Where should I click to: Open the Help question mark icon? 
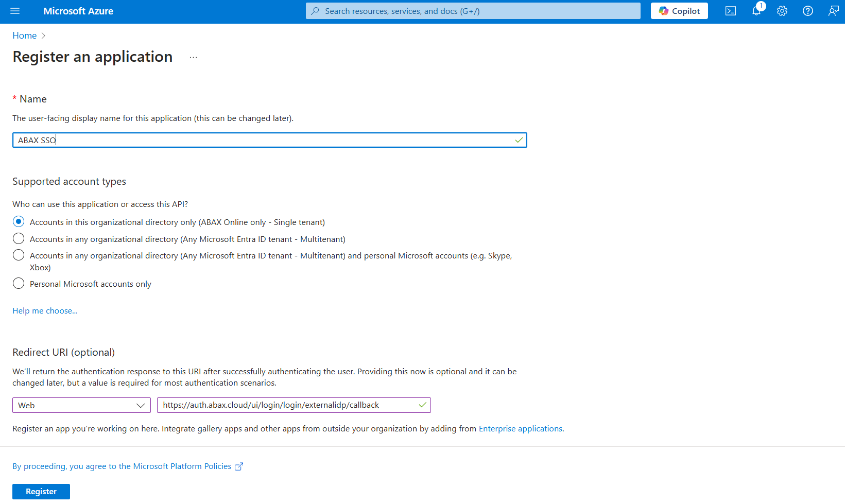[808, 11]
